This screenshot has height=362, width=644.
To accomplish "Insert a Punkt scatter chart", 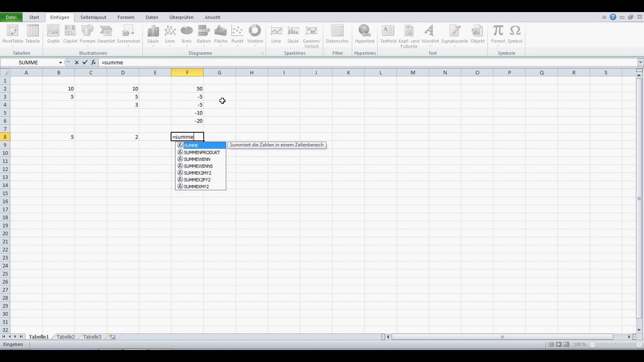I will 237,35.
